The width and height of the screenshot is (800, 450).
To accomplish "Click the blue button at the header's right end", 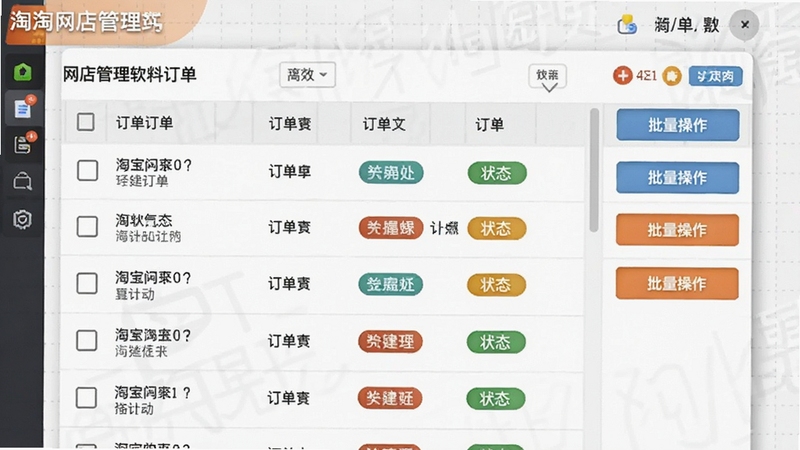I will coord(715,77).
